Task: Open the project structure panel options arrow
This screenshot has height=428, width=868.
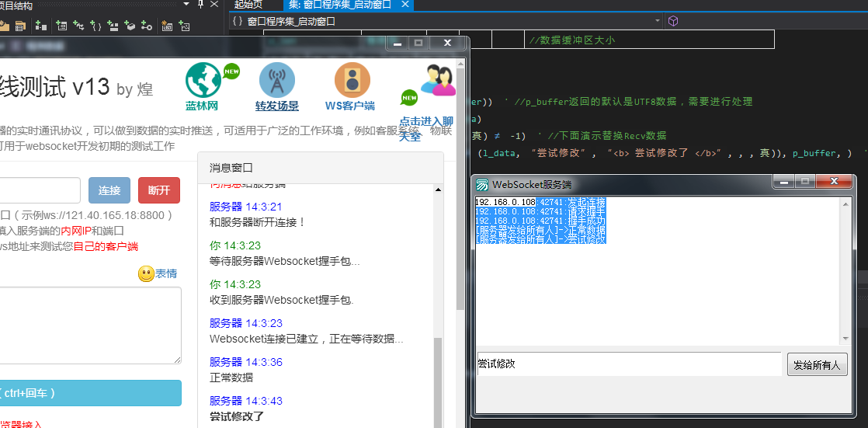Action: coord(186,5)
